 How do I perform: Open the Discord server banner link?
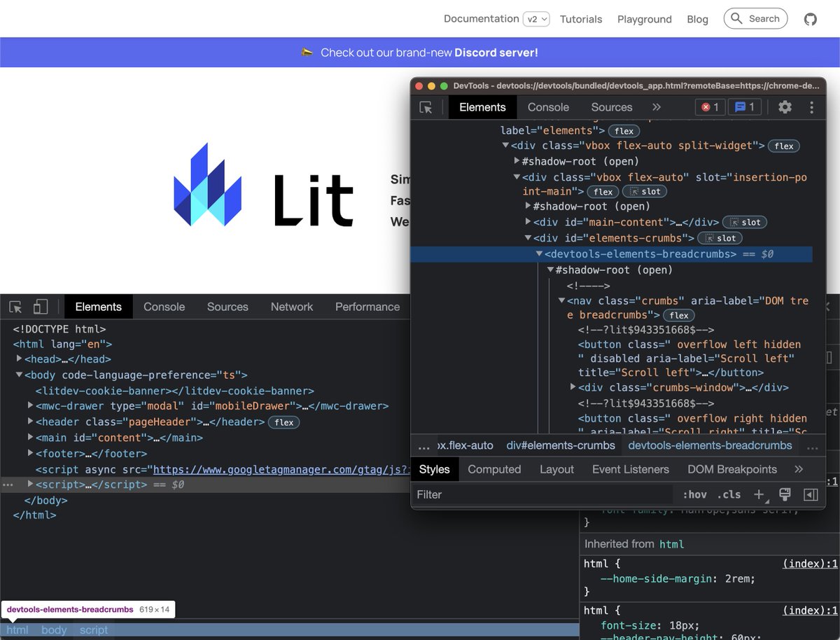pyautogui.click(x=420, y=52)
